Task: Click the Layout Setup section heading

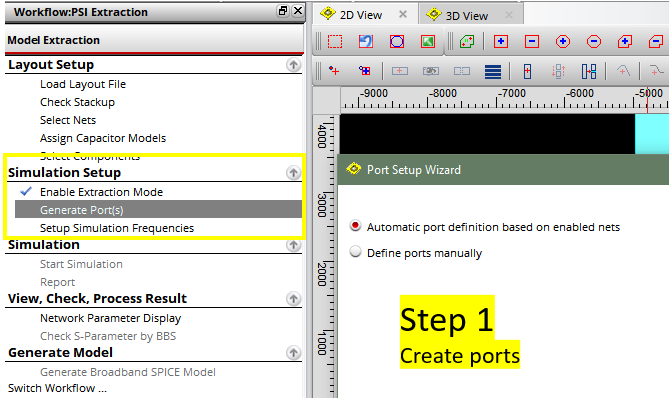Action: (51, 65)
